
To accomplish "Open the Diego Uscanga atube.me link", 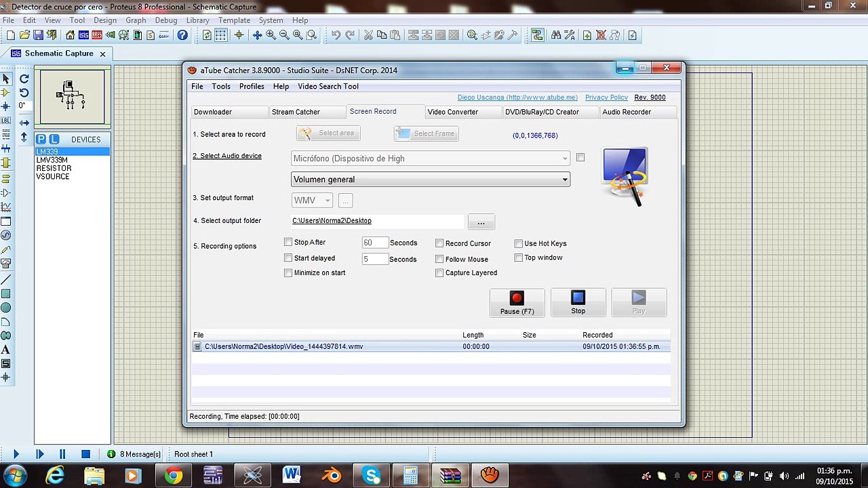I will click(x=517, y=98).
